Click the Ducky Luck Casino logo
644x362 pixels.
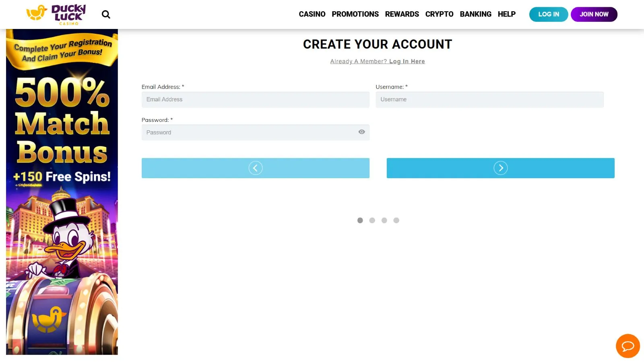click(x=56, y=14)
